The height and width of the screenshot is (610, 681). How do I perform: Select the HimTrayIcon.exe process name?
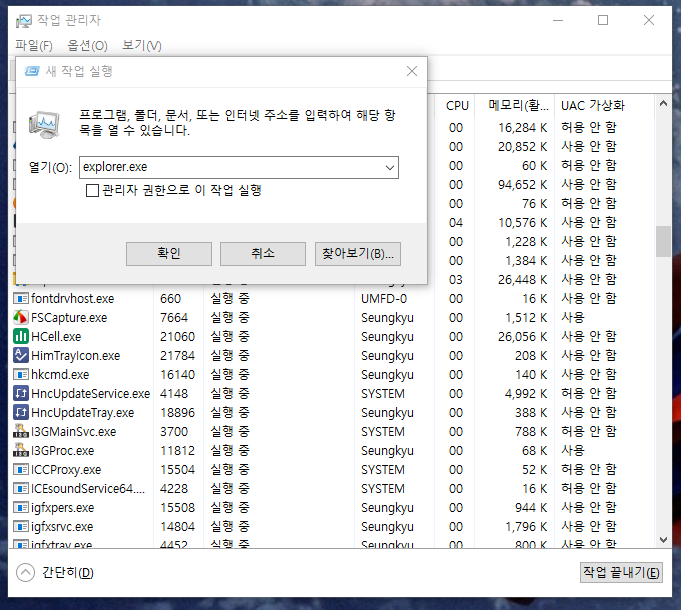coord(76,356)
